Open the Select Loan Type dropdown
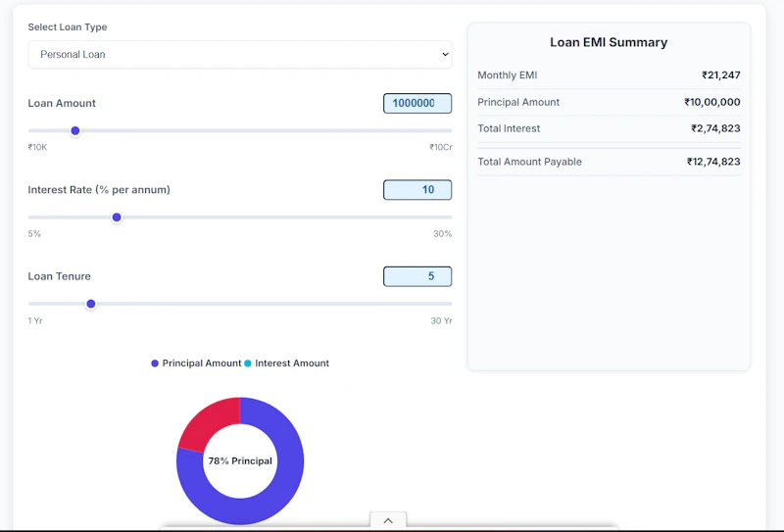The width and height of the screenshot is (784, 532). tap(240, 55)
